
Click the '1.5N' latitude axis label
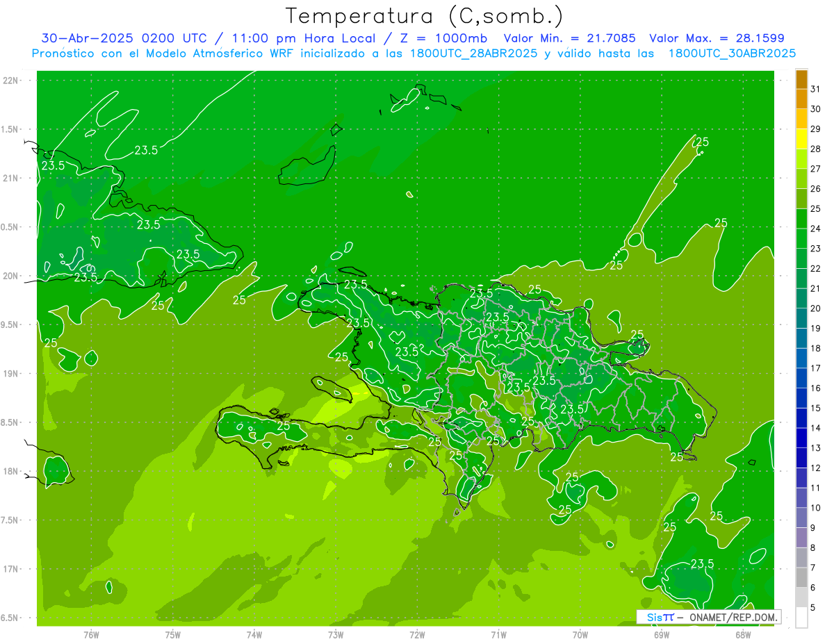click(x=10, y=129)
